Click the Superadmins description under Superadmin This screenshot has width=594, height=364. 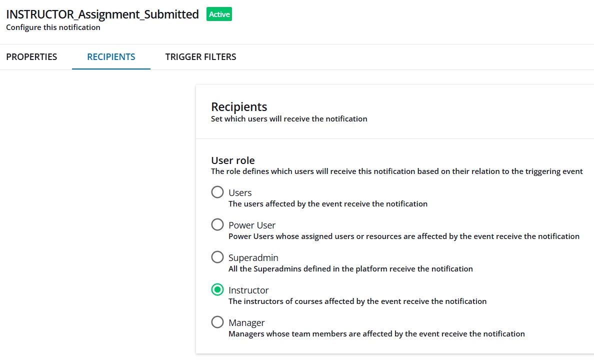[350, 269]
